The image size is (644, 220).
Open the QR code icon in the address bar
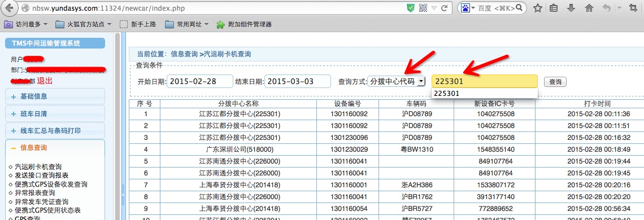pyautogui.click(x=423, y=8)
